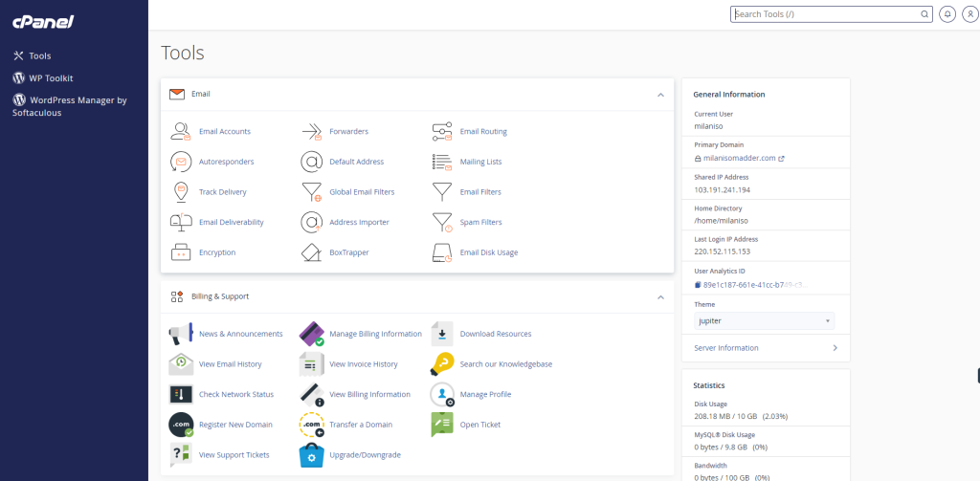This screenshot has width=980, height=481.
Task: Click the Upgrade/Downgrade bag icon
Action: (x=311, y=455)
